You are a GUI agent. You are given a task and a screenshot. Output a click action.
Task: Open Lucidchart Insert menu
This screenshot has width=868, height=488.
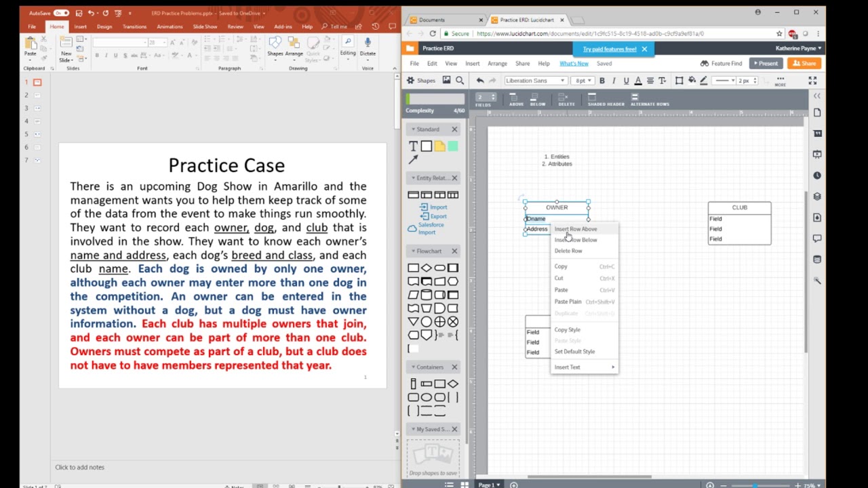coord(472,64)
